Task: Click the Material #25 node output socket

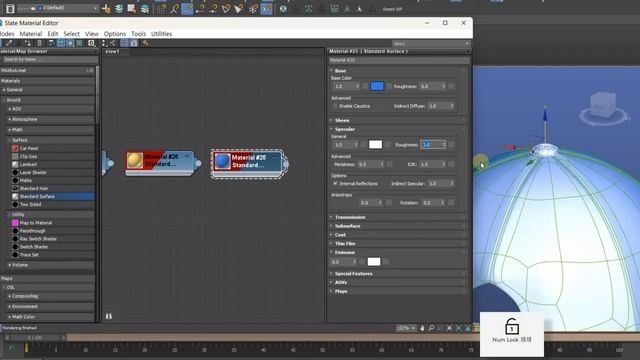Action: 286,164
